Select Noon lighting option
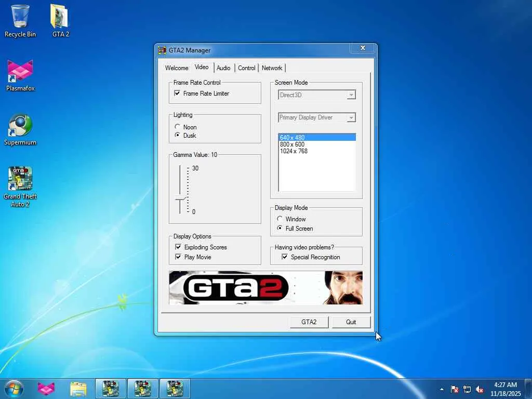Viewport: 532px width, 399px height. [177, 127]
